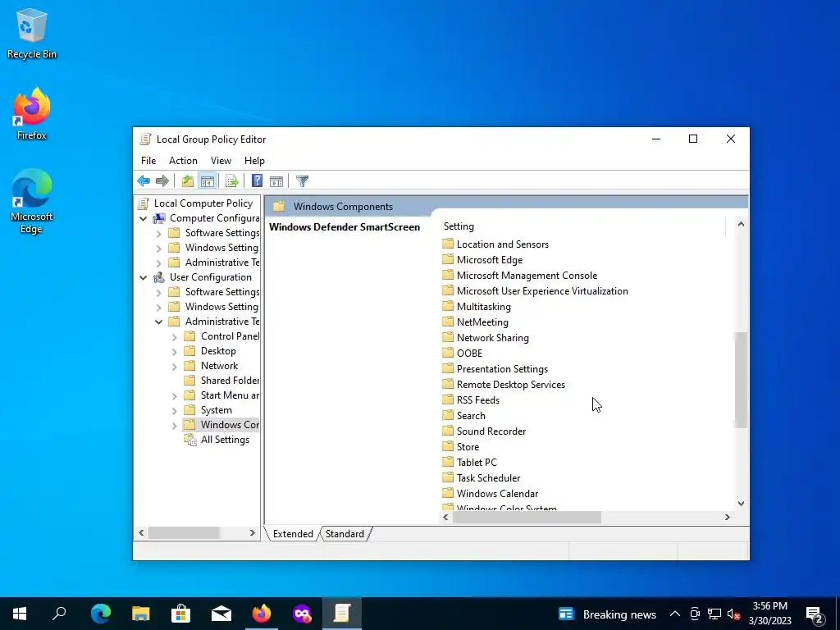Click the Back arrow toolbar icon
The height and width of the screenshot is (630, 840).
point(144,181)
